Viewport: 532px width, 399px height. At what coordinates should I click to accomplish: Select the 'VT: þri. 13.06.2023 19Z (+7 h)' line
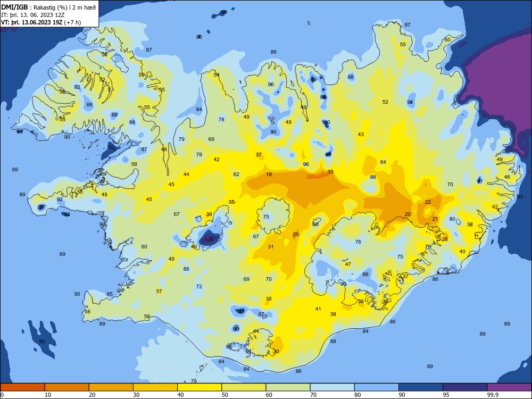[x=41, y=22]
